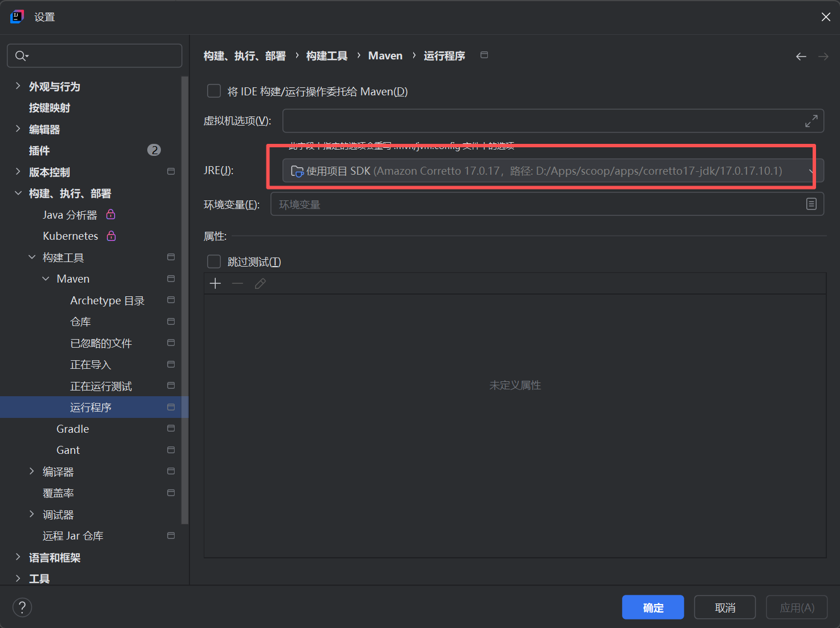Viewport: 840px width, 628px height.
Task: Open environment variables editor list icon
Action: point(811,204)
